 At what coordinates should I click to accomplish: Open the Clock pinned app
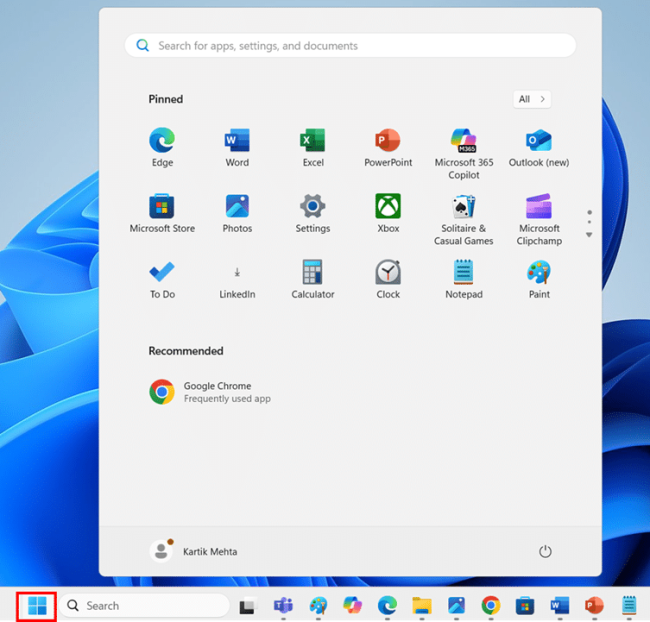click(388, 279)
